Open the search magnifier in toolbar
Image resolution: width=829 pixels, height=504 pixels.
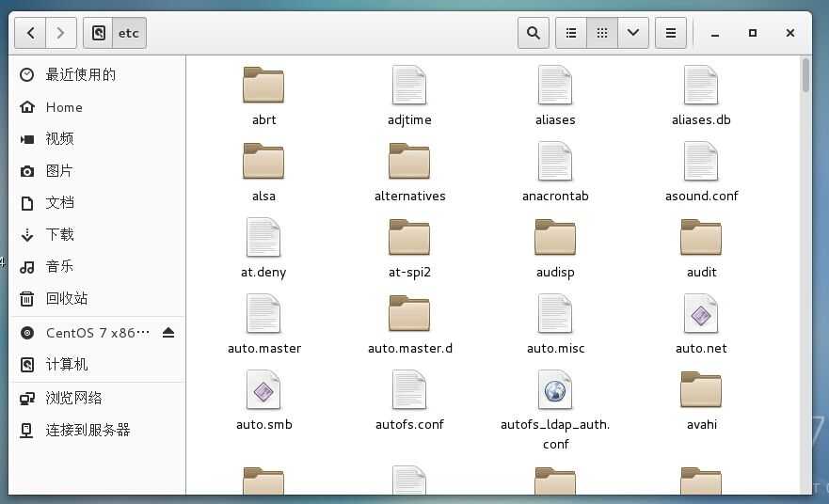point(534,33)
